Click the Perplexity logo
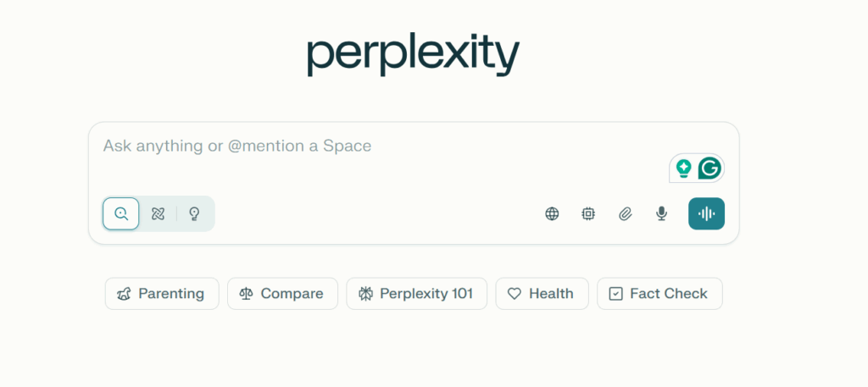The width and height of the screenshot is (868, 387). point(413,54)
